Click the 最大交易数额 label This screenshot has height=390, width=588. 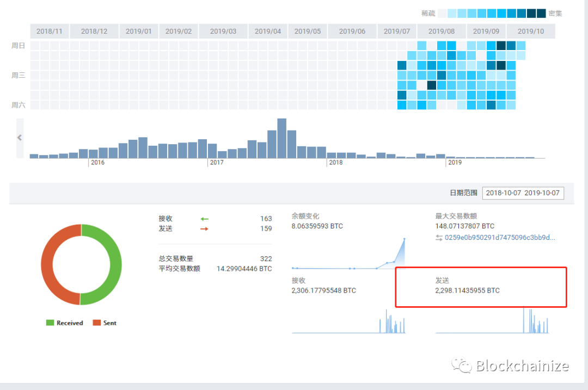(x=456, y=216)
